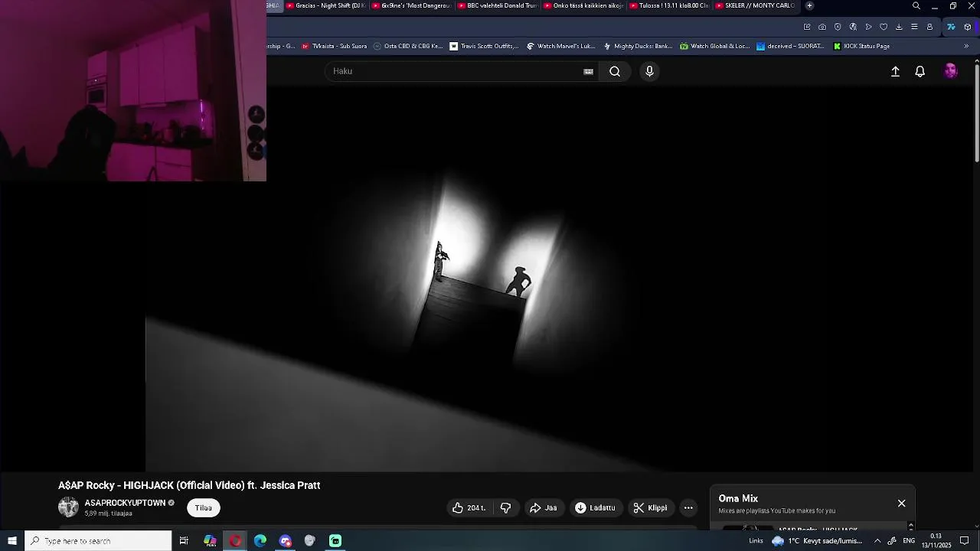Click the taskbar clock 0.13 13/11/2025
Viewport: 980px width, 551px height.
pyautogui.click(x=936, y=540)
